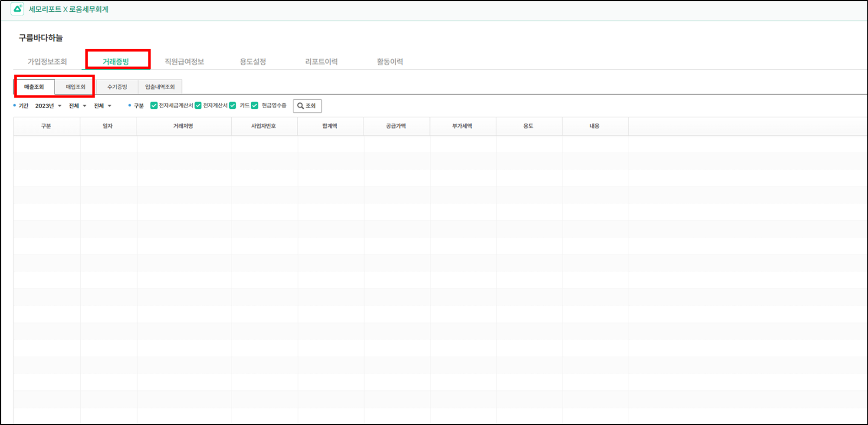
Task: Disable the 카드 checkbox
Action: tap(233, 105)
